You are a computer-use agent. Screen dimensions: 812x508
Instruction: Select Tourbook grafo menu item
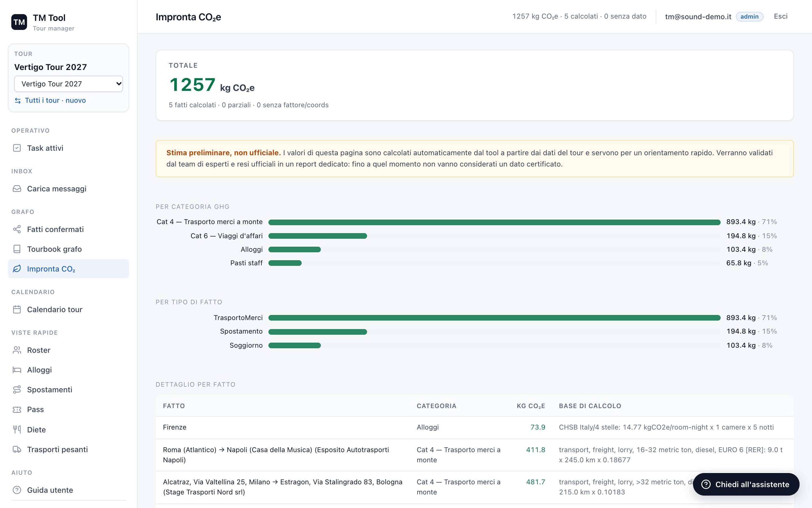tap(69, 249)
